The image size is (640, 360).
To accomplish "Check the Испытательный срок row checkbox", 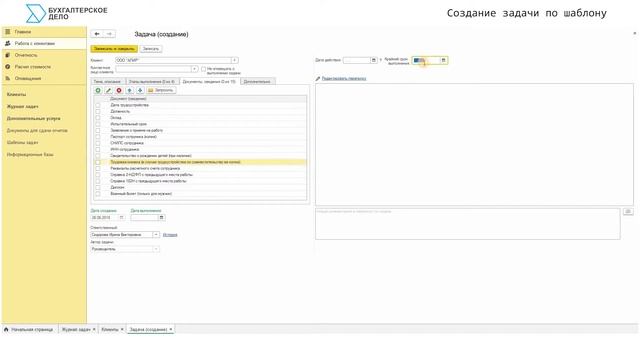I will 98,124.
